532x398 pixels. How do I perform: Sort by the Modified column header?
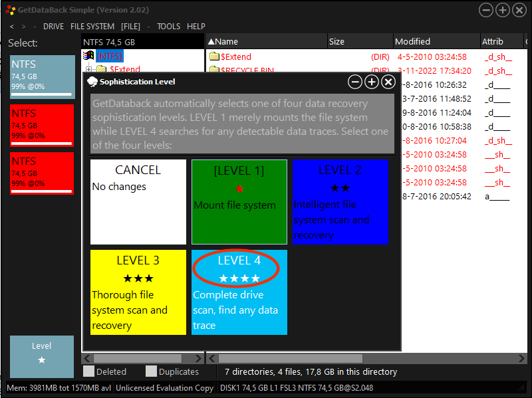click(x=437, y=42)
